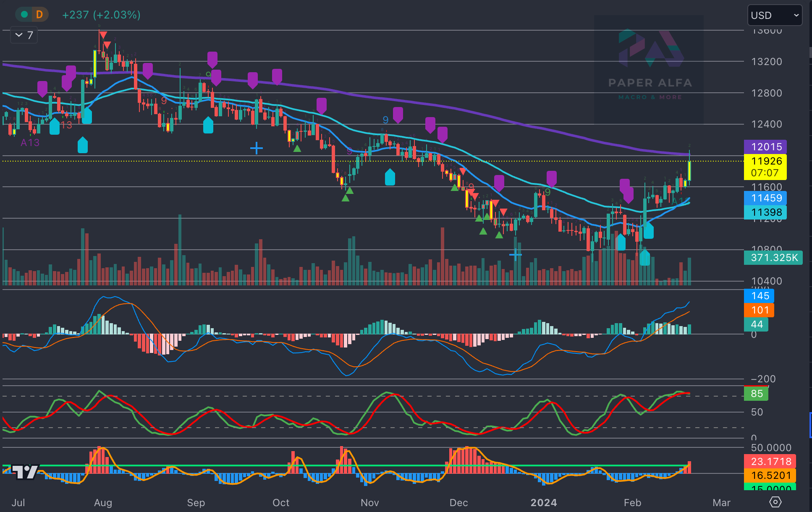
Task: Click the Oct label on time axis
Action: click(x=281, y=502)
